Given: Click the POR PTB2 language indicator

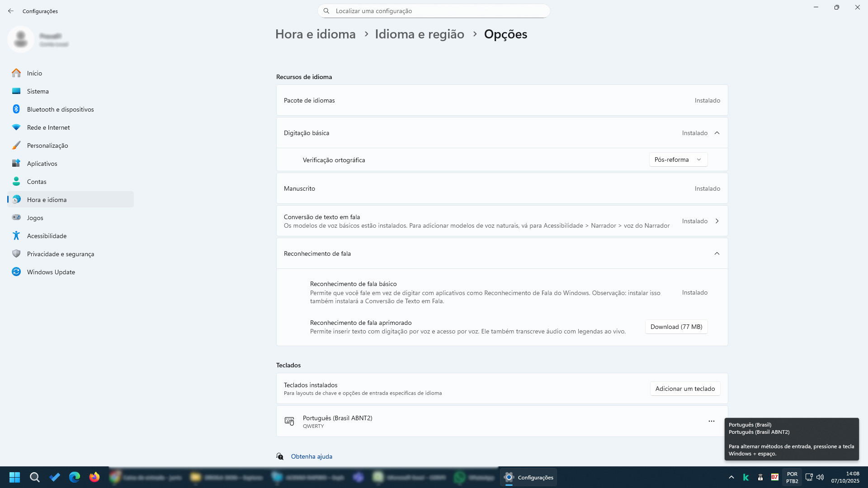Looking at the screenshot, I should click(x=792, y=478).
